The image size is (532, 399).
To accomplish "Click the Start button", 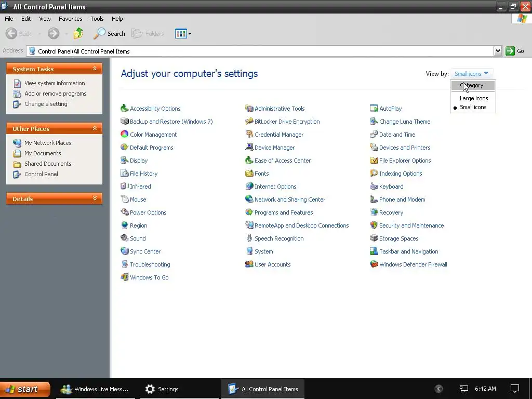I will point(25,389).
